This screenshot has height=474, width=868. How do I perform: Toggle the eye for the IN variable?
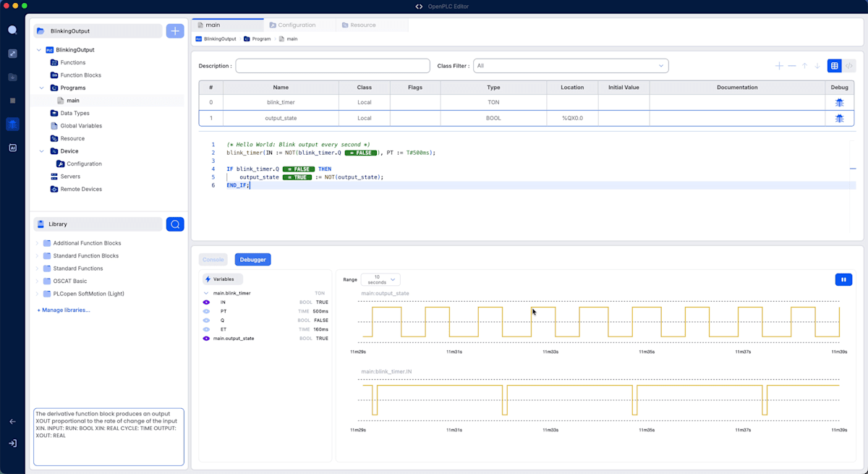point(206,302)
